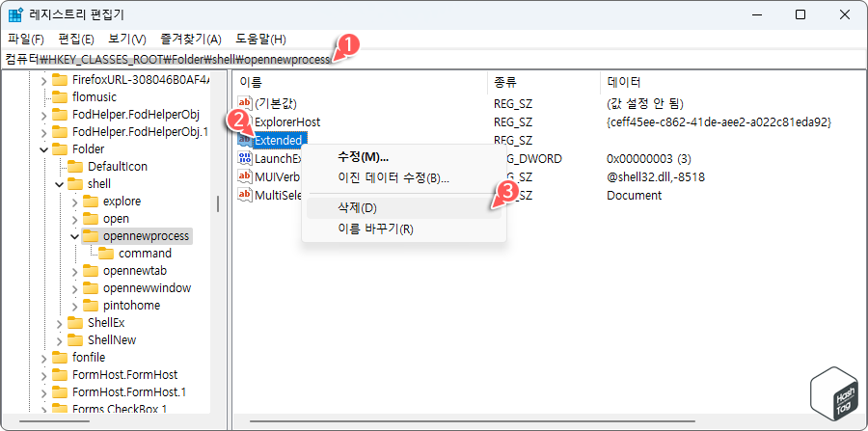Viewport: 868px width, 431px height.
Task: Open the 보기(V) menu
Action: (x=127, y=40)
